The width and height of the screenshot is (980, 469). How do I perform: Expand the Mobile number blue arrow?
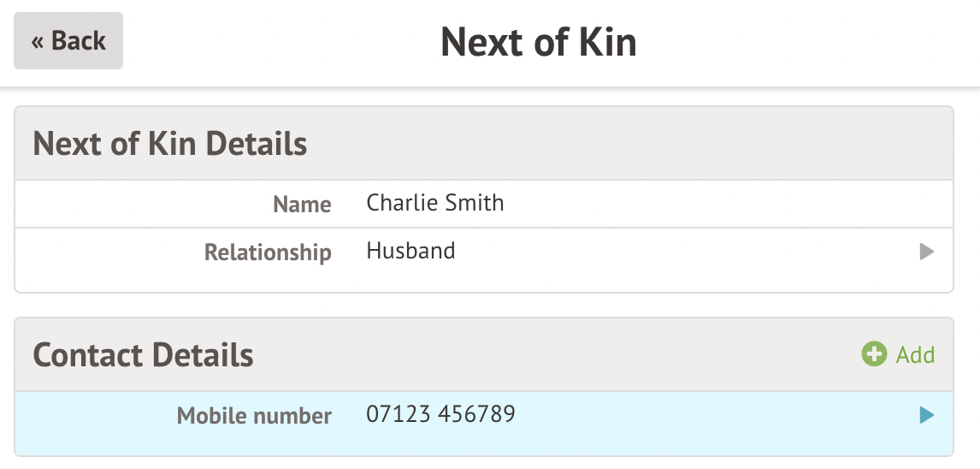click(x=927, y=415)
